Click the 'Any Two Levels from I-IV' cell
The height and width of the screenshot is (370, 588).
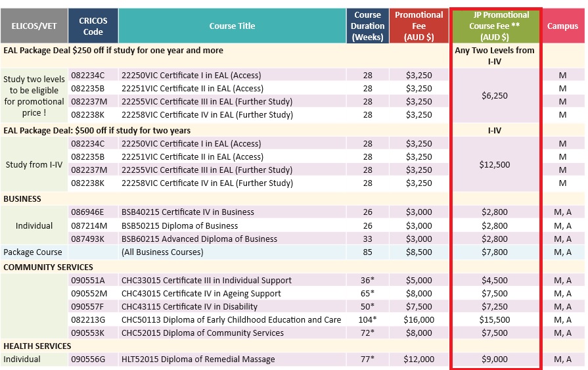coord(495,56)
